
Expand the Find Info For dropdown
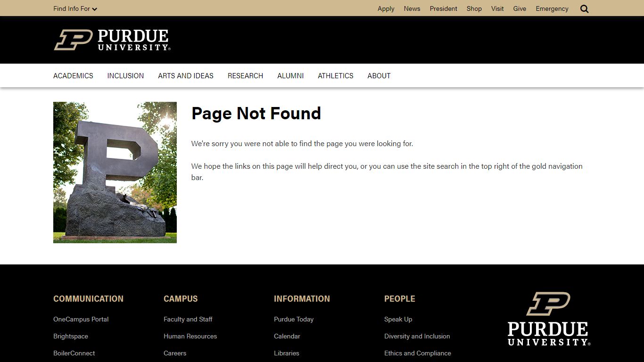75,8
